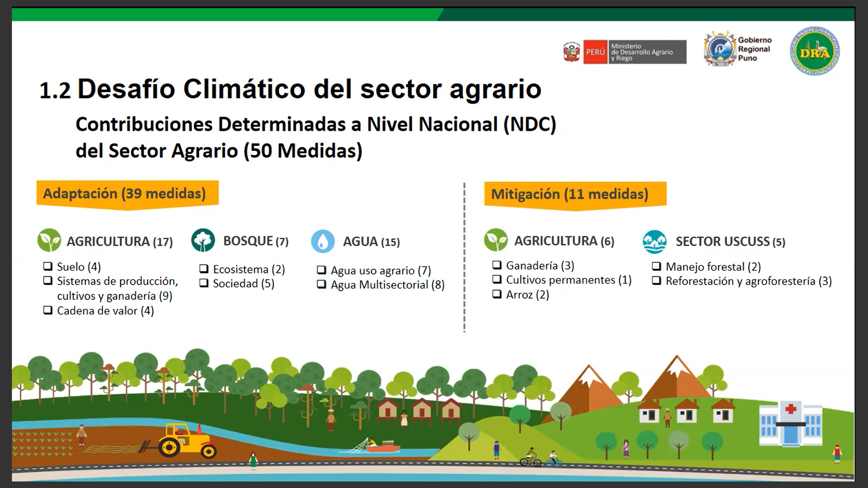Screen dimensions: 868x488
Task: Click the cyclists on the road
Action: click(x=541, y=459)
